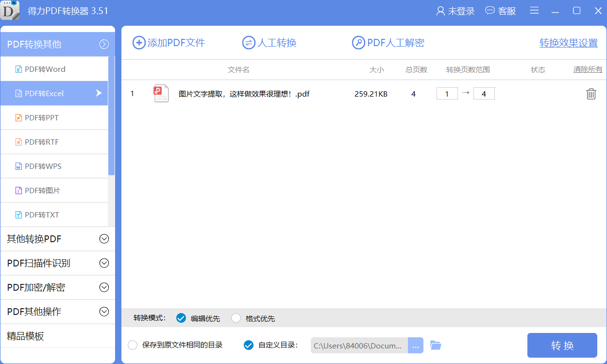The height and width of the screenshot is (364, 607).
Task: Click the 转换页数范围 column header
Action: [x=468, y=70]
